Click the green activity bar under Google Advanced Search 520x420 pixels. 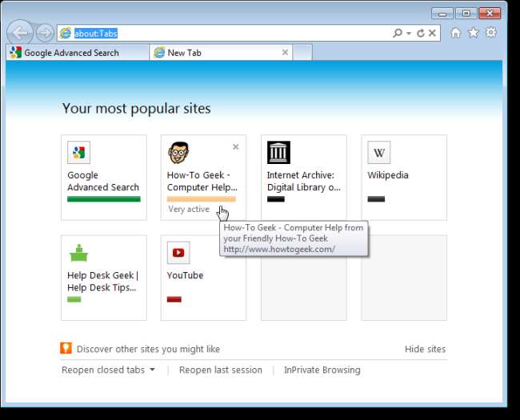tap(104, 199)
